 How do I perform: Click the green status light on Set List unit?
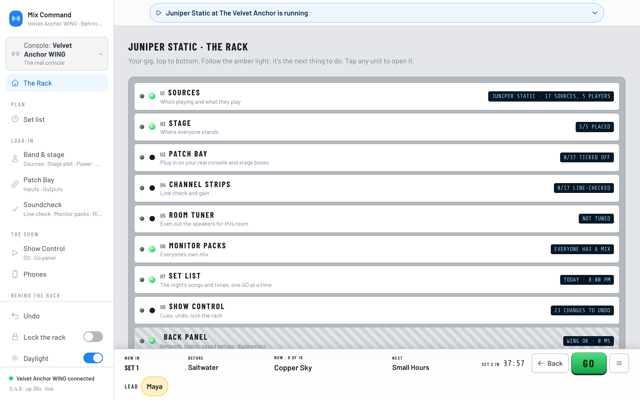[x=152, y=280]
